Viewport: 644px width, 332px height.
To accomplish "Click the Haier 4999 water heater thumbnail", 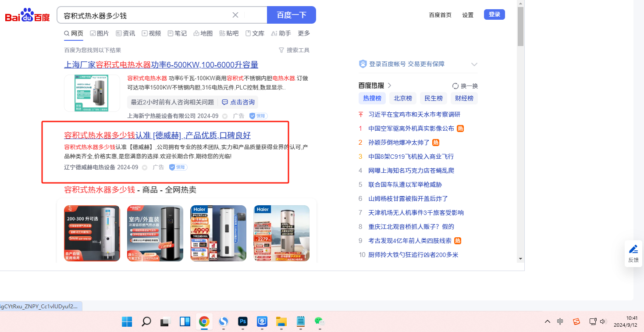I will pos(218,233).
